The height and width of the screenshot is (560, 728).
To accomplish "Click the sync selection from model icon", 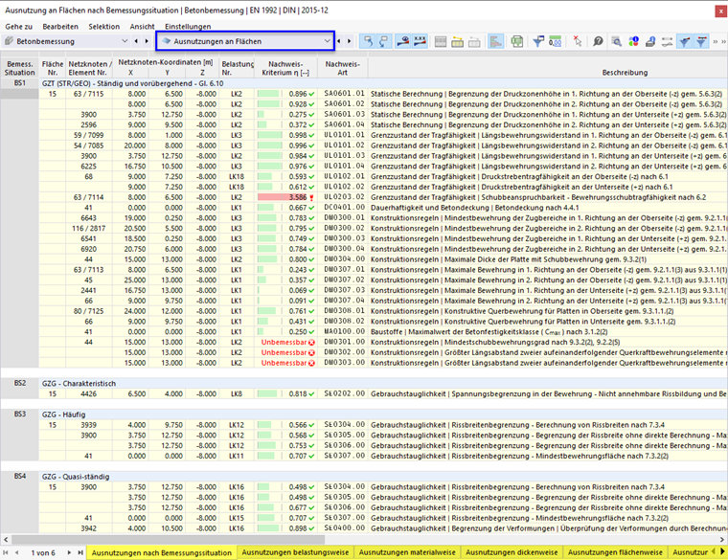I will click(383, 41).
